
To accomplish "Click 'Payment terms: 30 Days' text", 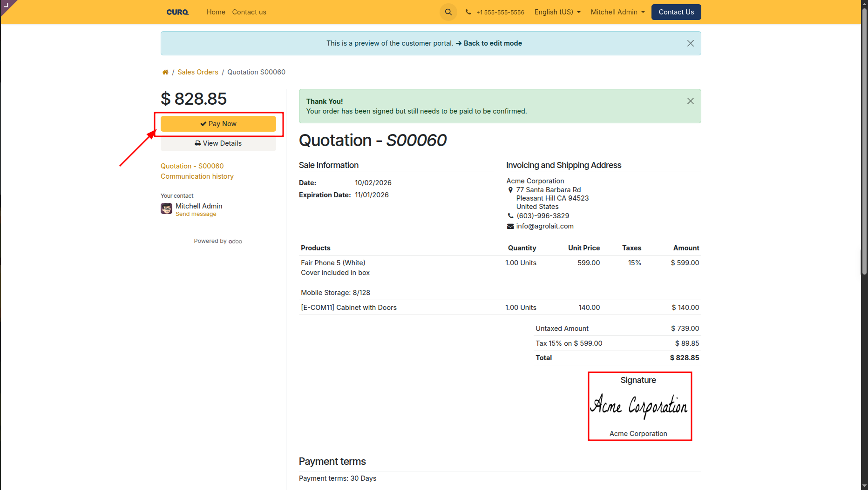I will coord(338,478).
